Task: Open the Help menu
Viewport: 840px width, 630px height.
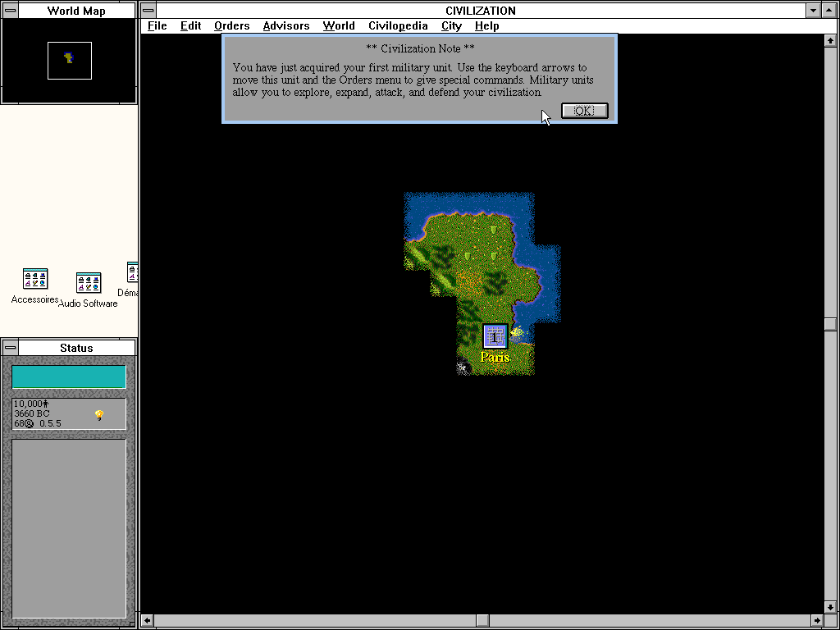Action: 487,25
